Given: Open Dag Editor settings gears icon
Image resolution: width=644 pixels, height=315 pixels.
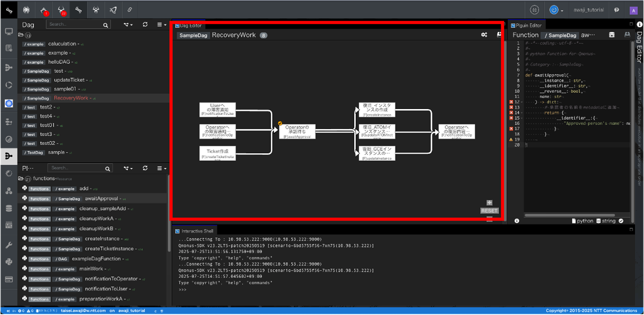Looking at the screenshot, I should pyautogui.click(x=484, y=35).
